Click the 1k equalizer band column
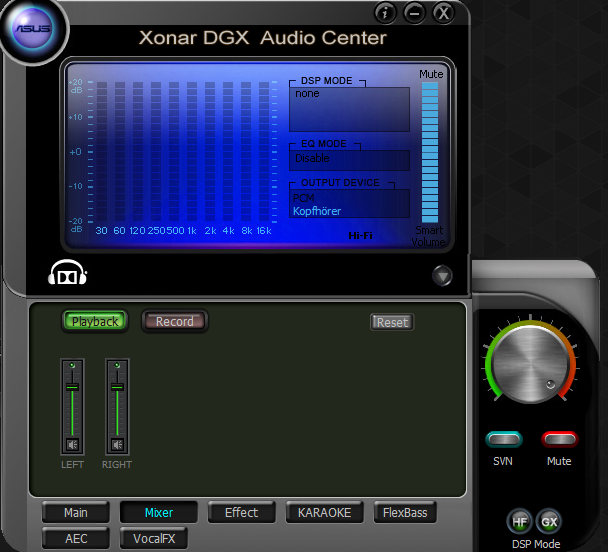The height and width of the screenshot is (552, 608). click(192, 152)
